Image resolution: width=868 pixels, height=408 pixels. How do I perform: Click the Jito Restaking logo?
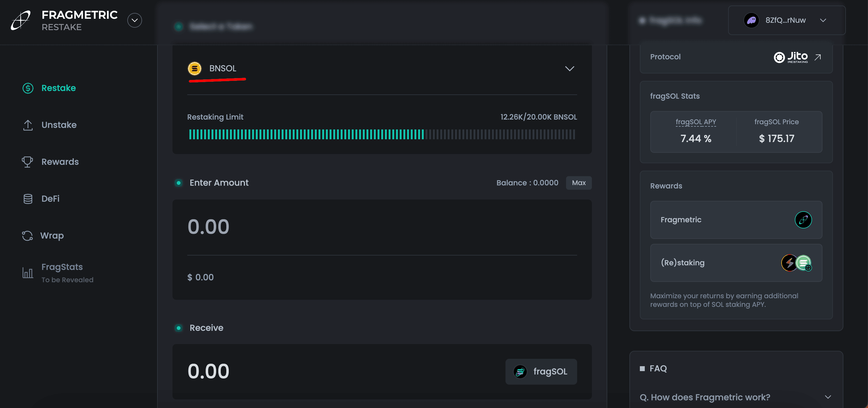click(791, 57)
